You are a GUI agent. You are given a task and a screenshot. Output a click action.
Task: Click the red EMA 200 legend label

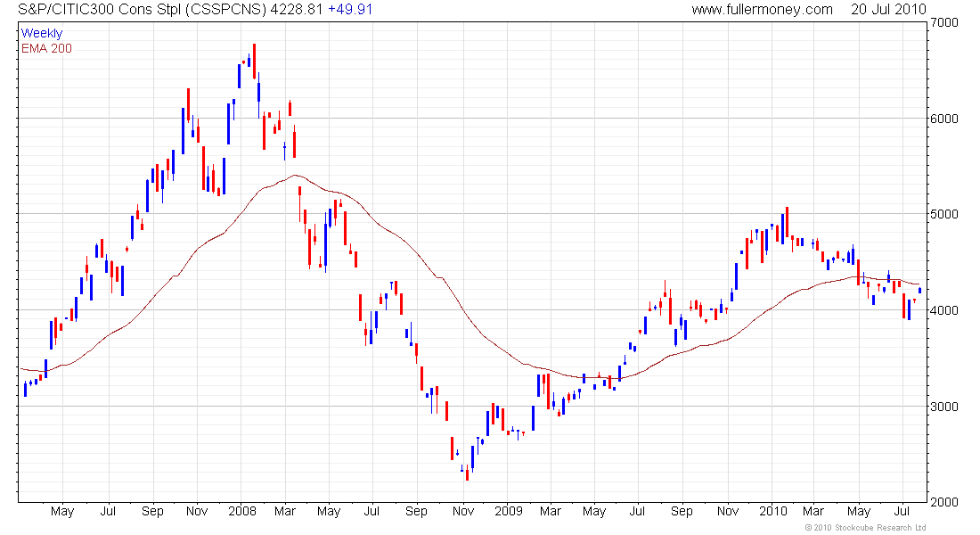click(46, 48)
